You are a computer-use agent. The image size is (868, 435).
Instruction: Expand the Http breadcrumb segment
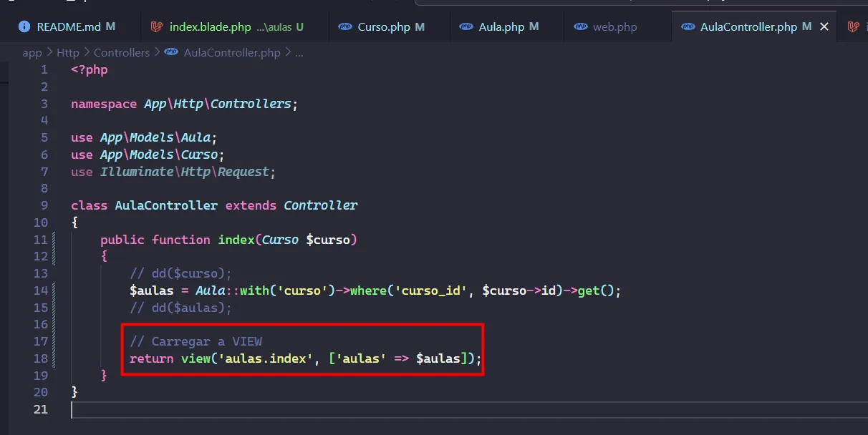coord(68,52)
